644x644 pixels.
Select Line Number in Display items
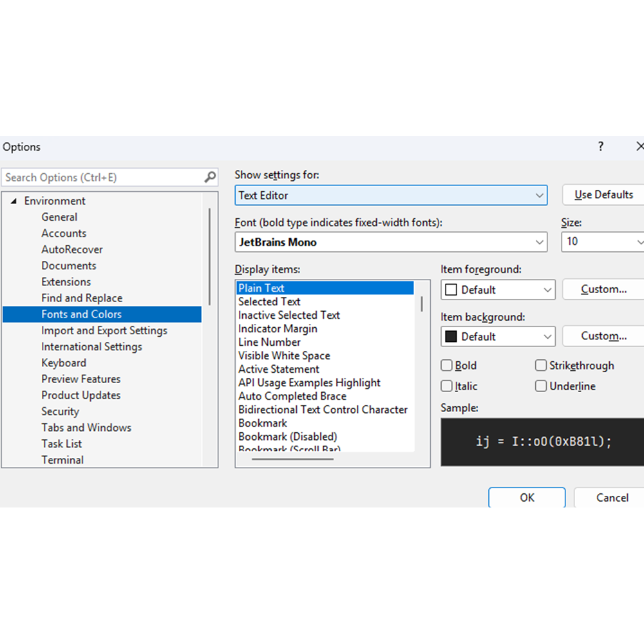coord(269,342)
